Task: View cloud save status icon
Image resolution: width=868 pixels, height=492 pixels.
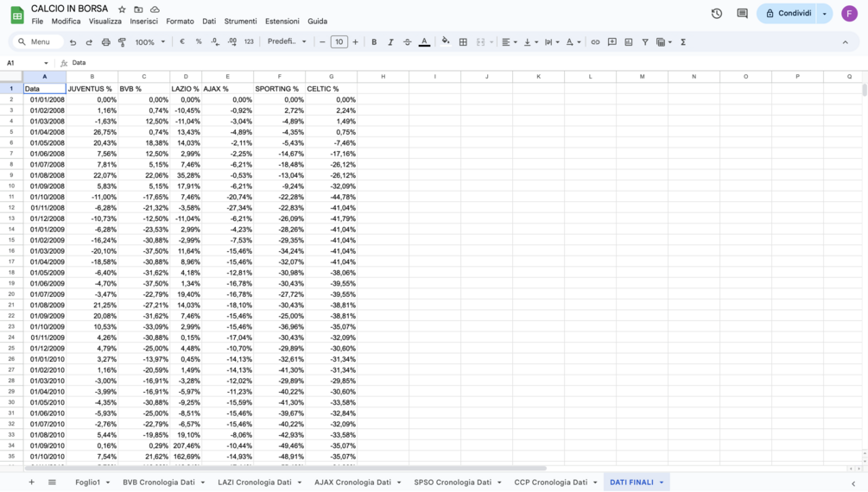Action: pos(155,9)
